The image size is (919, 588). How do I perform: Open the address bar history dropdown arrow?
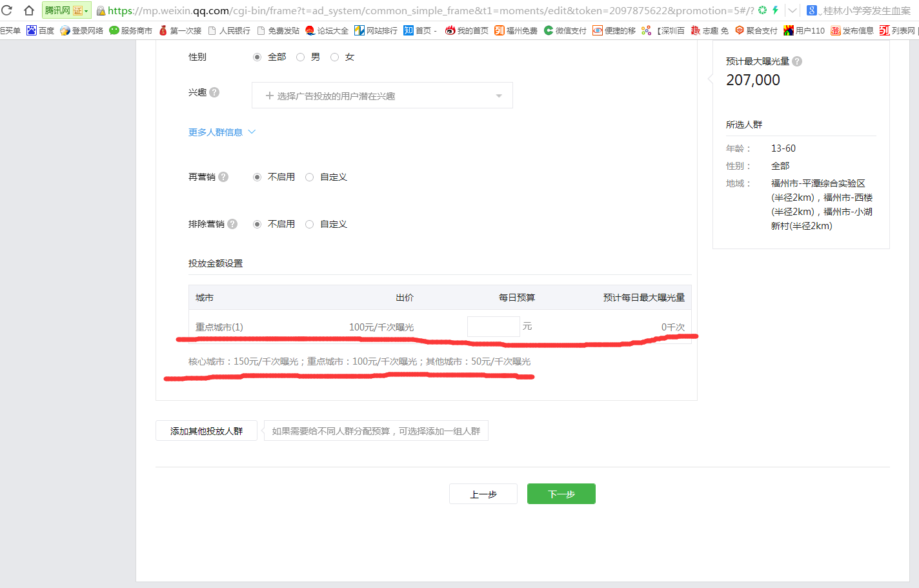pyautogui.click(x=793, y=10)
